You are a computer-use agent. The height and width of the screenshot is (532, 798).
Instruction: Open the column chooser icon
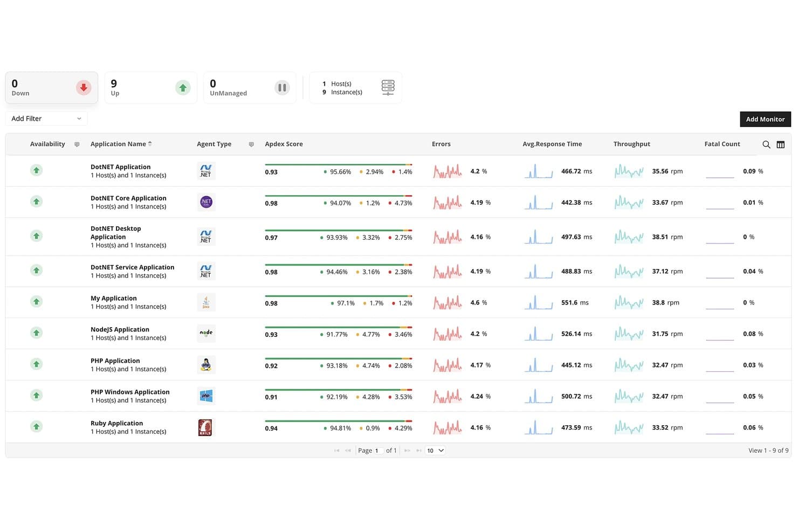point(781,144)
